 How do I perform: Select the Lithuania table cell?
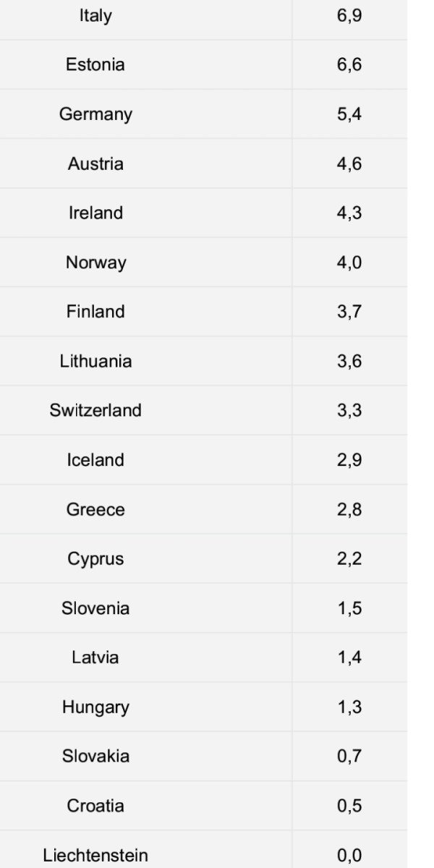95,361
